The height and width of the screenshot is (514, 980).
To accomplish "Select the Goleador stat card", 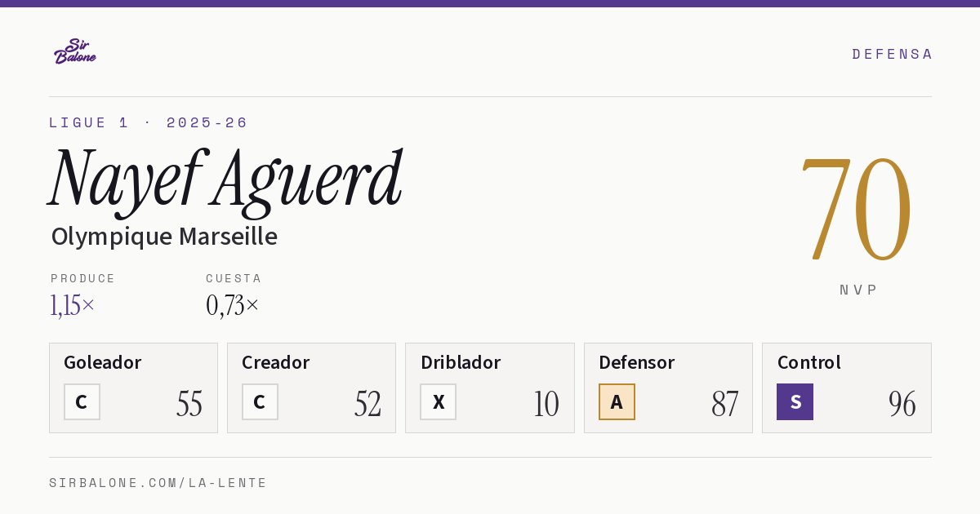I will click(133, 388).
